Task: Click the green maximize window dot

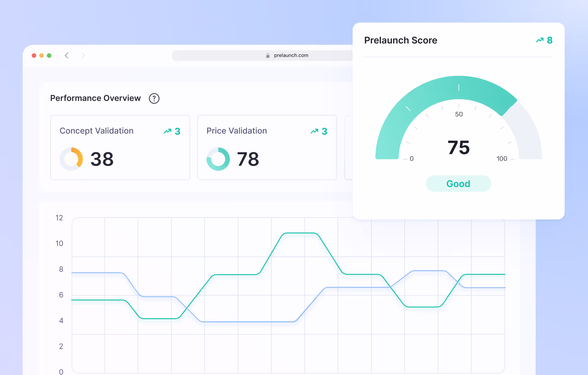Action: tap(49, 55)
